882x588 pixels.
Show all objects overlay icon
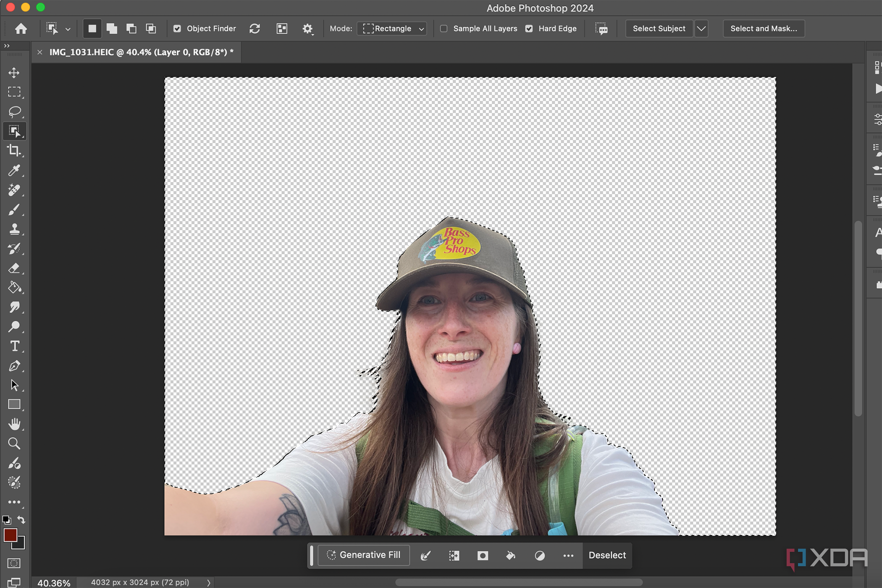pyautogui.click(x=282, y=29)
